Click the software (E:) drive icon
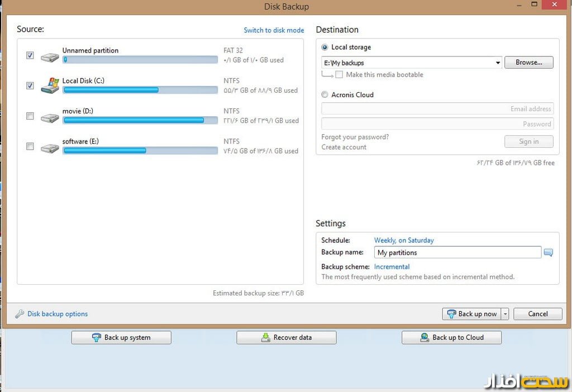Screen dimensions: 572x392 click(x=50, y=147)
